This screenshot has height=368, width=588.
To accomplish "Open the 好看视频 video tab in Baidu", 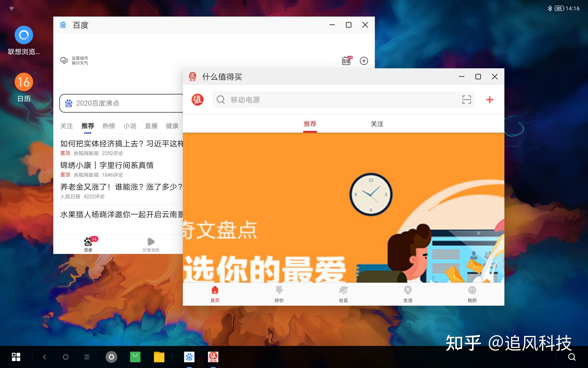I will pyautogui.click(x=151, y=244).
